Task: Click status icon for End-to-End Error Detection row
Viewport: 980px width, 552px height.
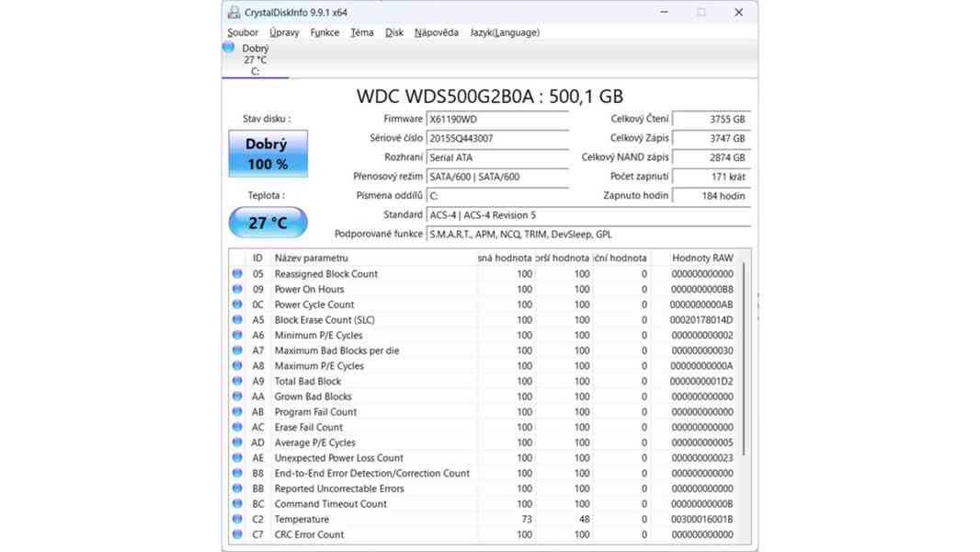Action: (x=237, y=473)
